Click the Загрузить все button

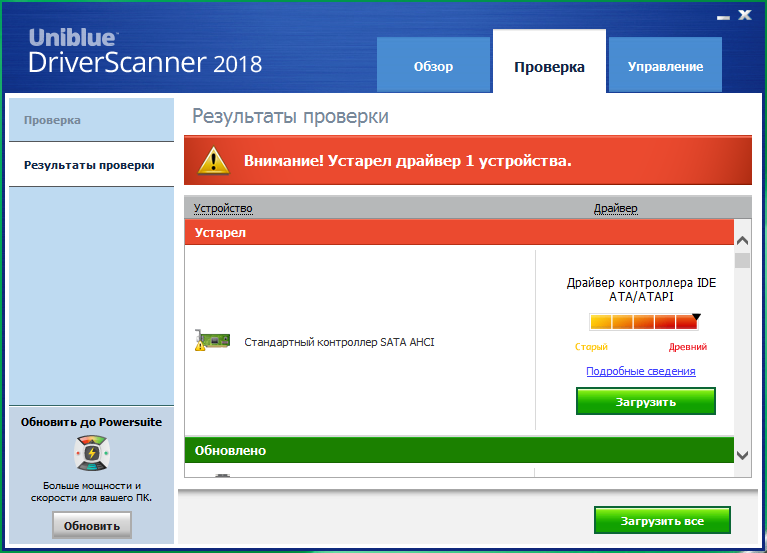[x=662, y=520]
